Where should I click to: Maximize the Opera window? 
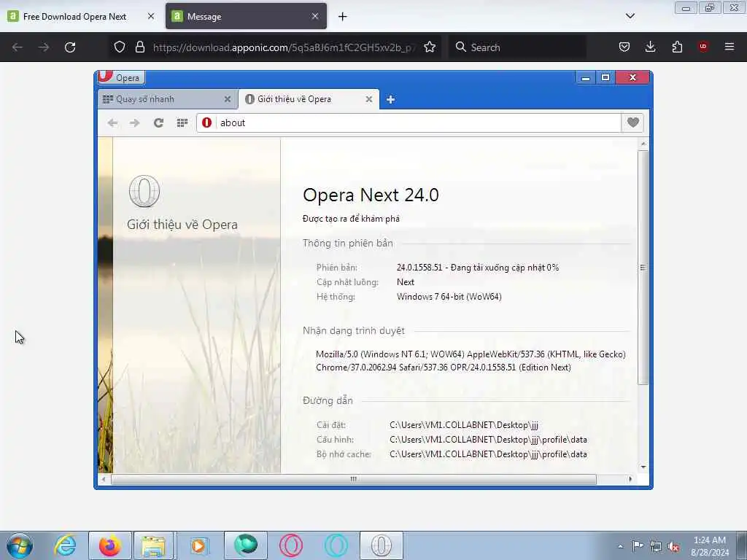605,77
